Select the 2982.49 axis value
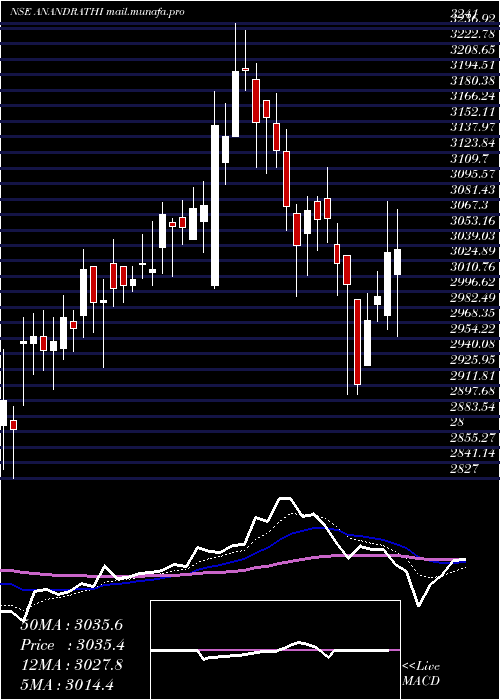The width and height of the screenshot is (500, 700). coord(473,298)
